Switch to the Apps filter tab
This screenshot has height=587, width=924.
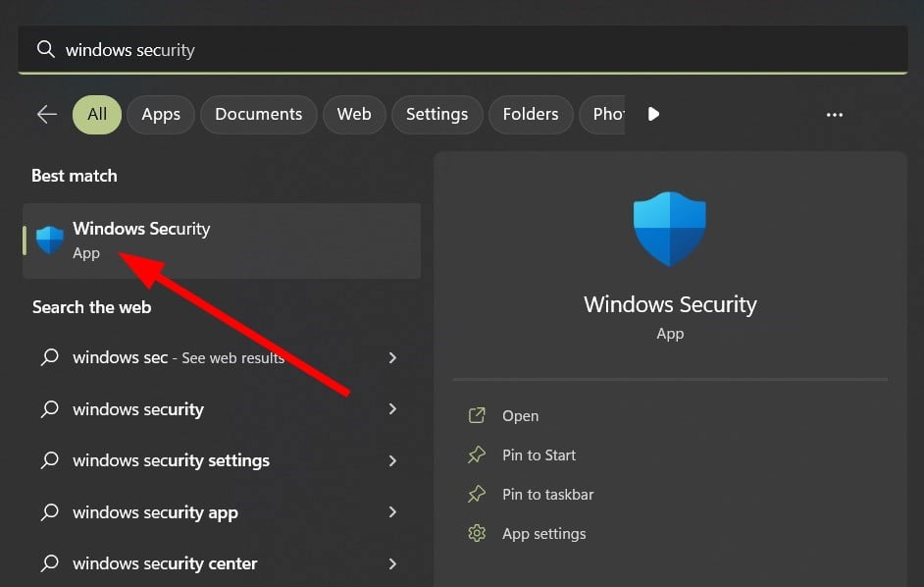tap(161, 115)
